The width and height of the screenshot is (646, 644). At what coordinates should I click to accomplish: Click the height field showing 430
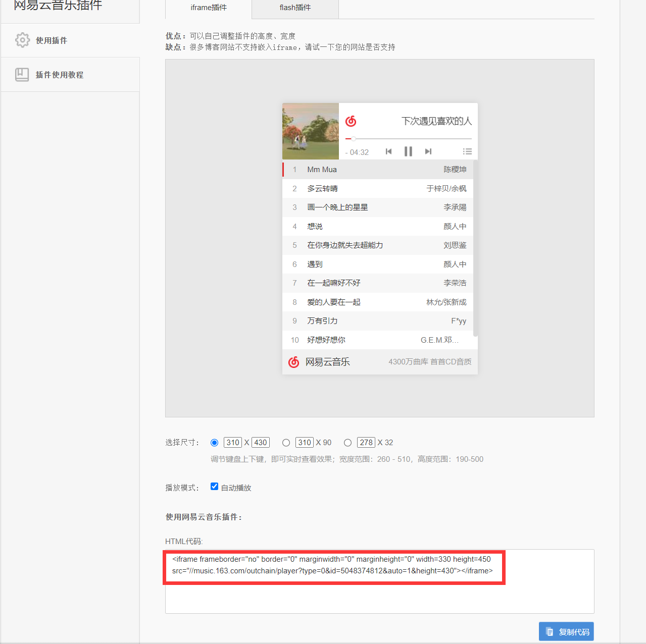pos(261,443)
